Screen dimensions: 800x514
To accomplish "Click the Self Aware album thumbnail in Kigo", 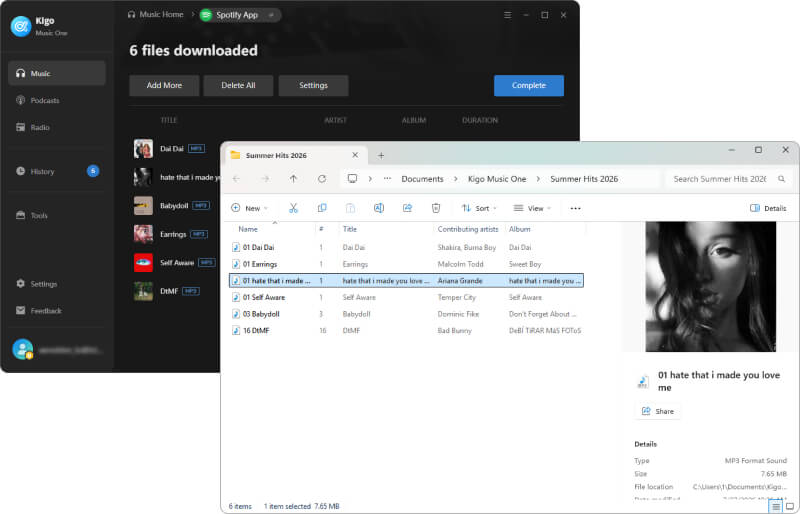I will click(143, 263).
